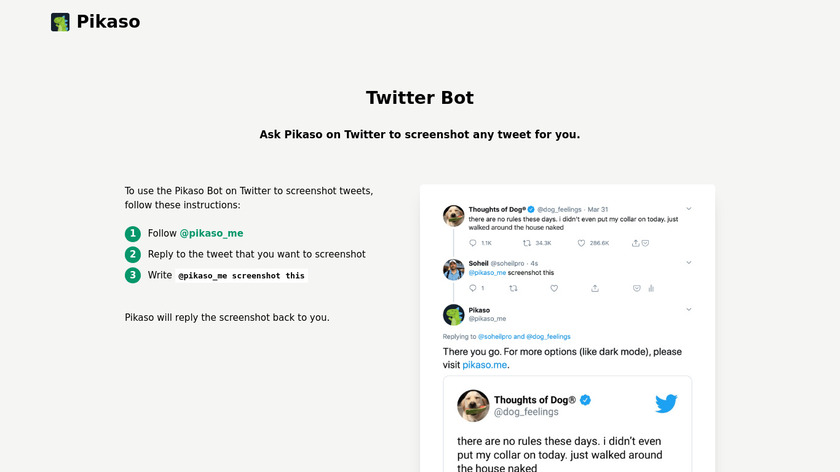Click the retweet icon on Soheil's tweet
The image size is (840, 472).
(513, 288)
